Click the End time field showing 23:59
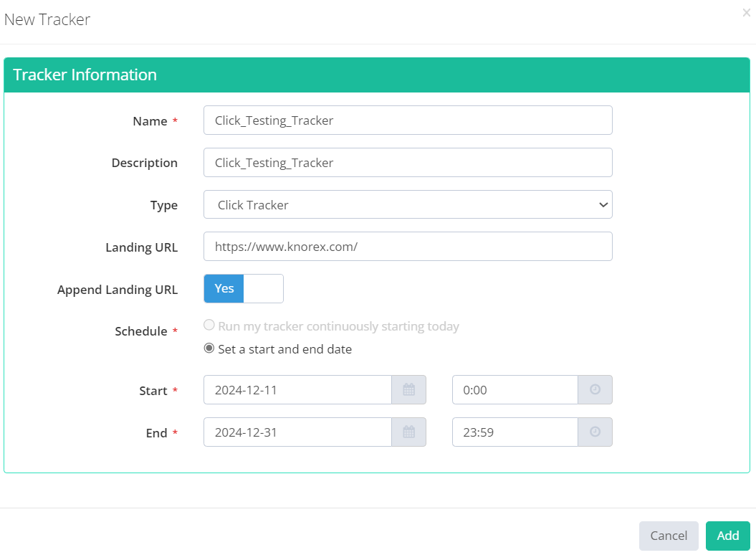This screenshot has height=560, width=756. tap(515, 432)
